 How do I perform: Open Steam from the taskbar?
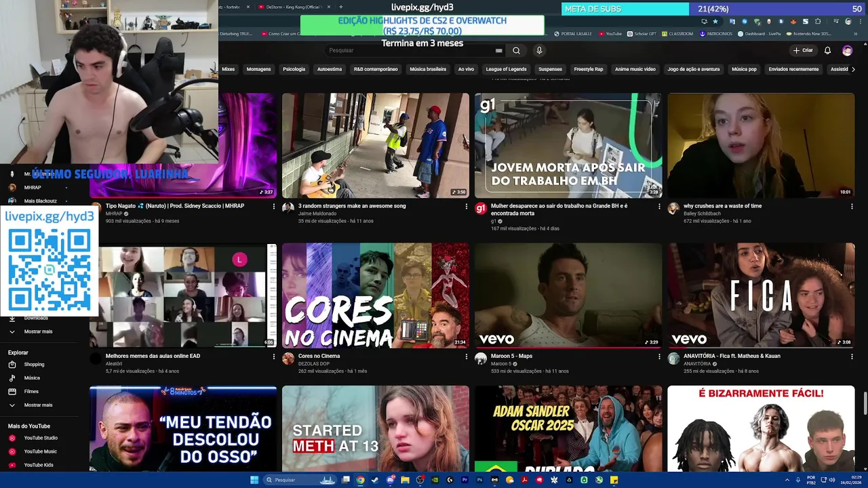tap(375, 480)
